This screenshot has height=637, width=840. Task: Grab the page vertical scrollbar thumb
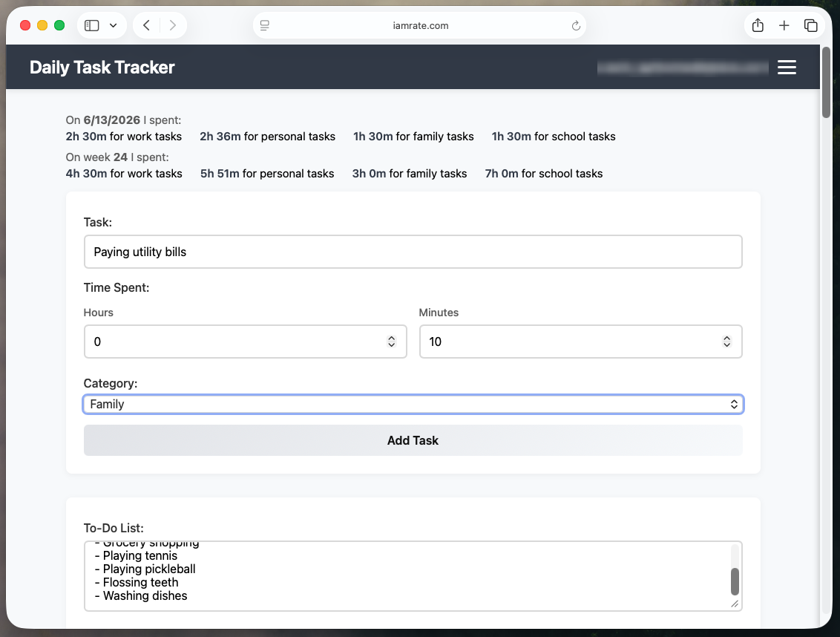coord(826,82)
